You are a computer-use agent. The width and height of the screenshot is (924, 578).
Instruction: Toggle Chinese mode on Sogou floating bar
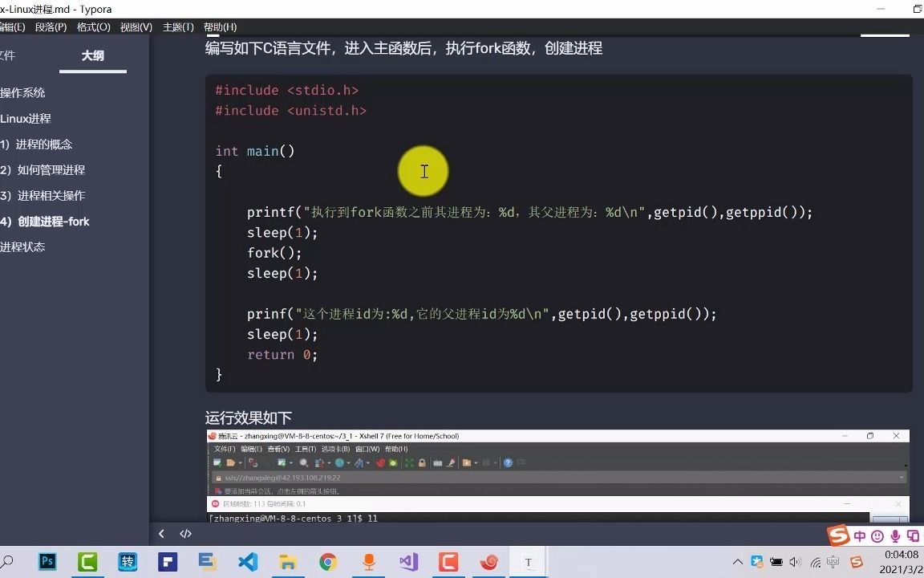861,536
